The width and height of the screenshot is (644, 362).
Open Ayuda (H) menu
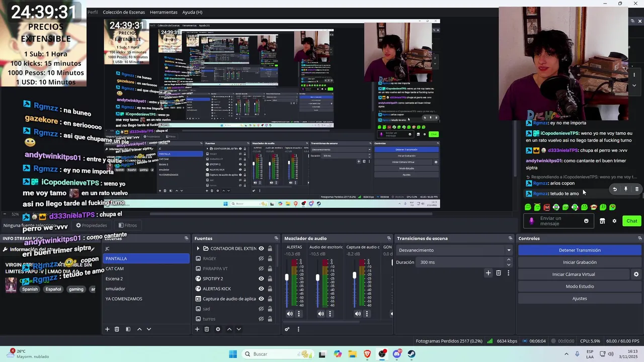point(192,12)
